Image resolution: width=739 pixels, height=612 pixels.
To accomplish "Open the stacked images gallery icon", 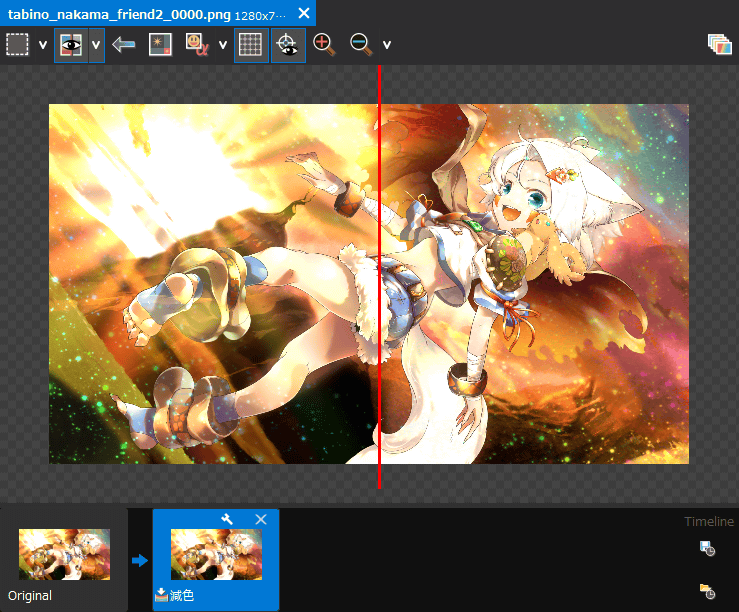I will point(720,45).
